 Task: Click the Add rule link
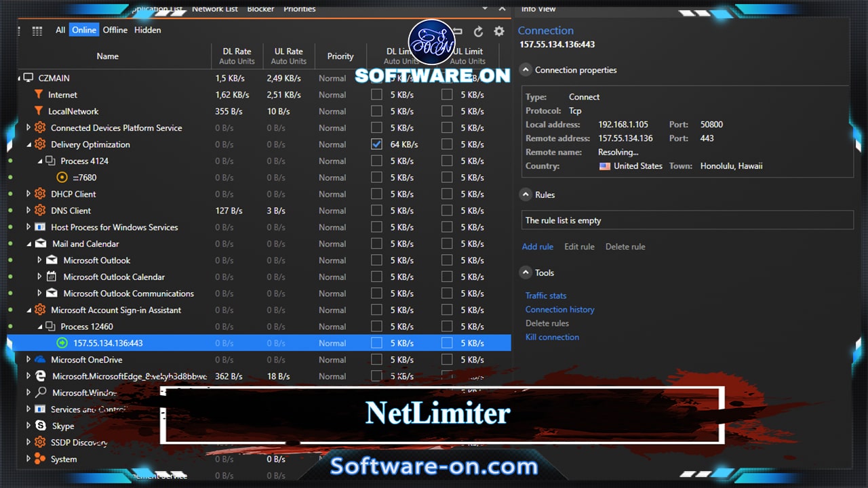(538, 247)
